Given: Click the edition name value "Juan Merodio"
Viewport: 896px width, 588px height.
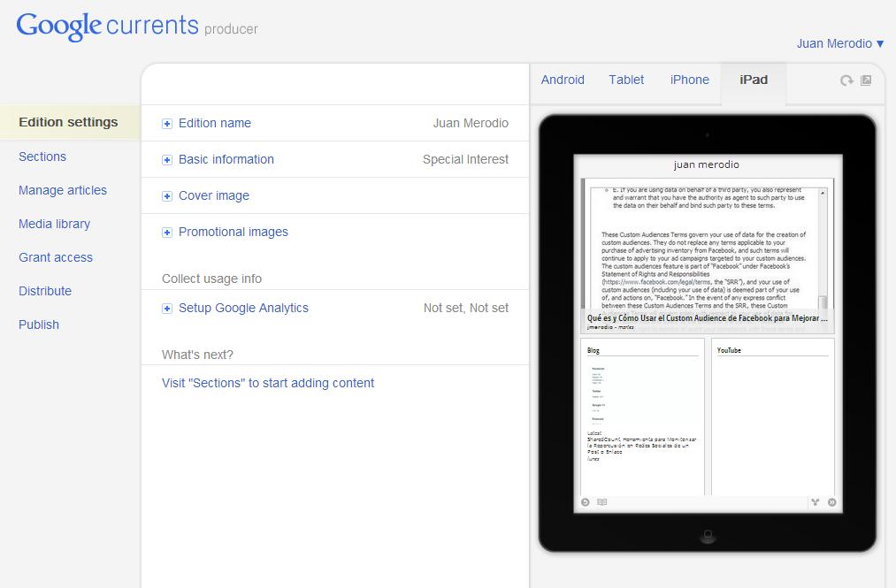Looking at the screenshot, I should coord(471,123).
